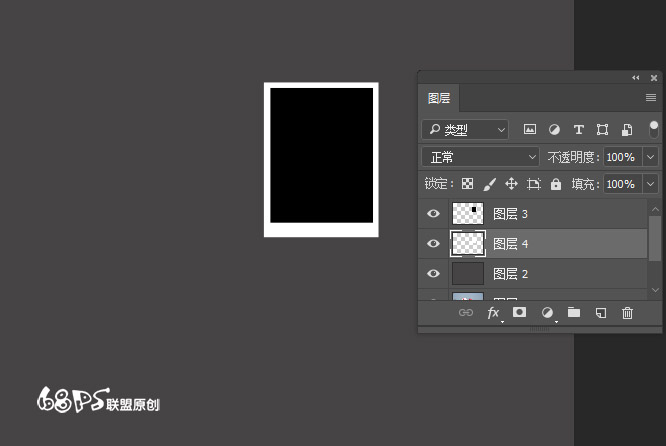The image size is (666, 446).
Task: Expand the 不透明度 opacity slider arrow
Action: coord(651,157)
